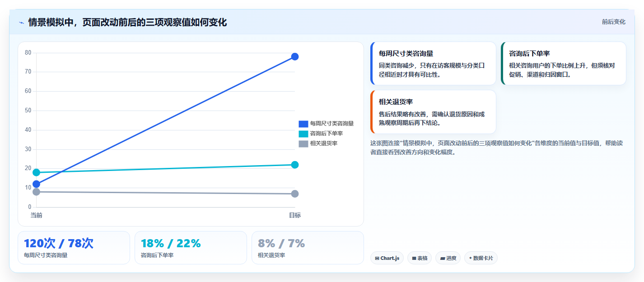Viewport: 644px width, 282px height.
Task: Click the cyan data point at 目标 near 22
Action: [x=295, y=165]
